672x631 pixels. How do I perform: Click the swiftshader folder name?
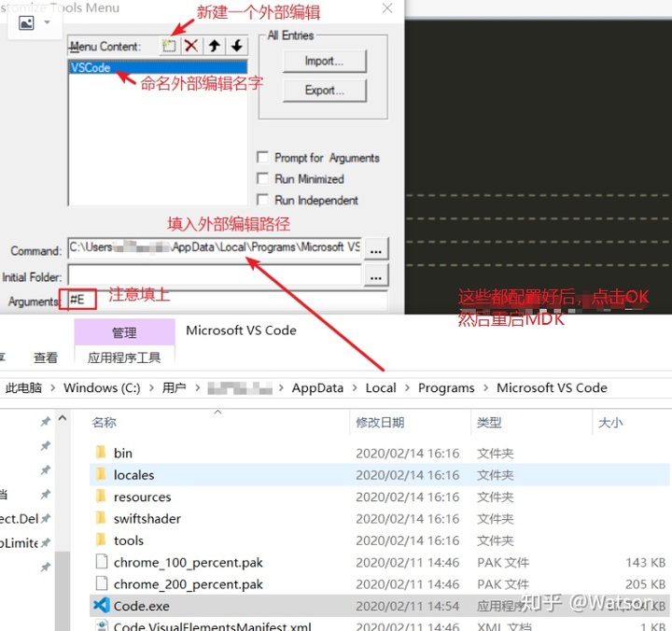click(x=147, y=519)
